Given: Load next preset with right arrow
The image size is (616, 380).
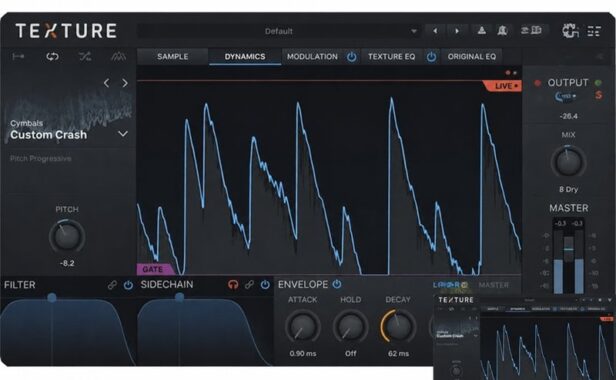Looking at the screenshot, I should tap(457, 31).
